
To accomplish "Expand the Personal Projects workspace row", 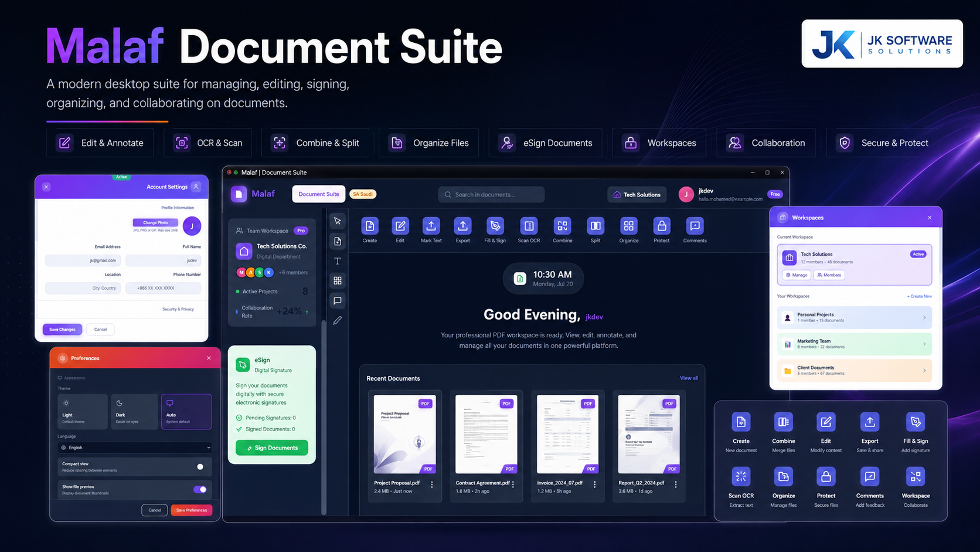I will point(855,317).
